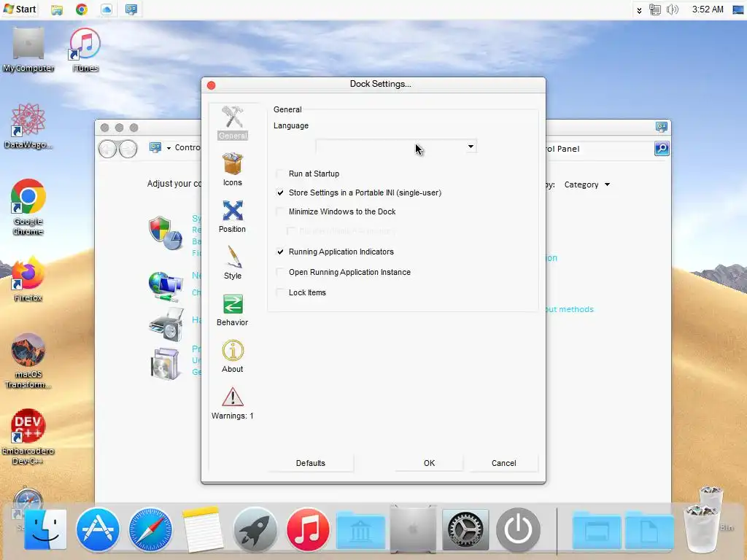Open App Store from the dock
The width and height of the screenshot is (747, 560).
[x=98, y=529]
